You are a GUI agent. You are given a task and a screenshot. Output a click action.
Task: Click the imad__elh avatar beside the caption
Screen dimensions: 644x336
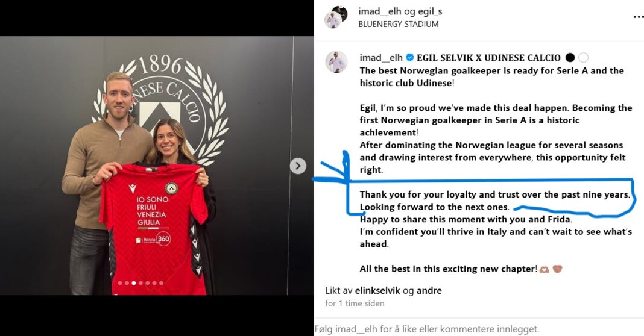coord(336,62)
